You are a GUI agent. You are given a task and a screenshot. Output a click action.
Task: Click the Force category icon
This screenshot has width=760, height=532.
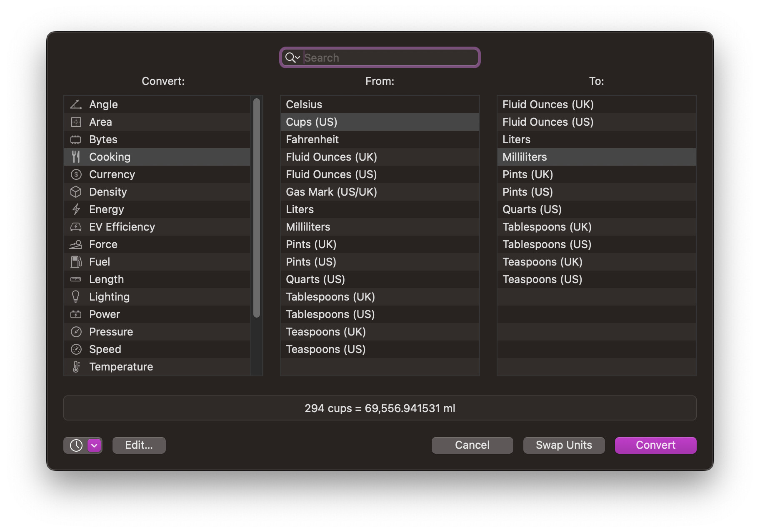[x=76, y=244]
